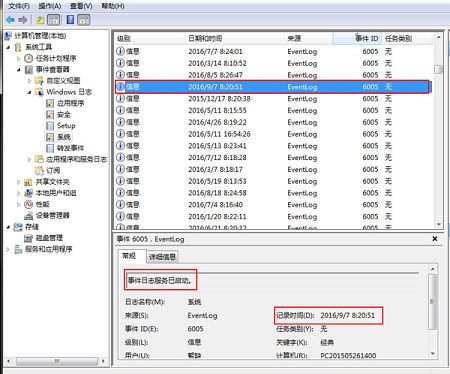The height and width of the screenshot is (374, 450).
Task: Collapse the 存储 tree node
Action: point(8,227)
